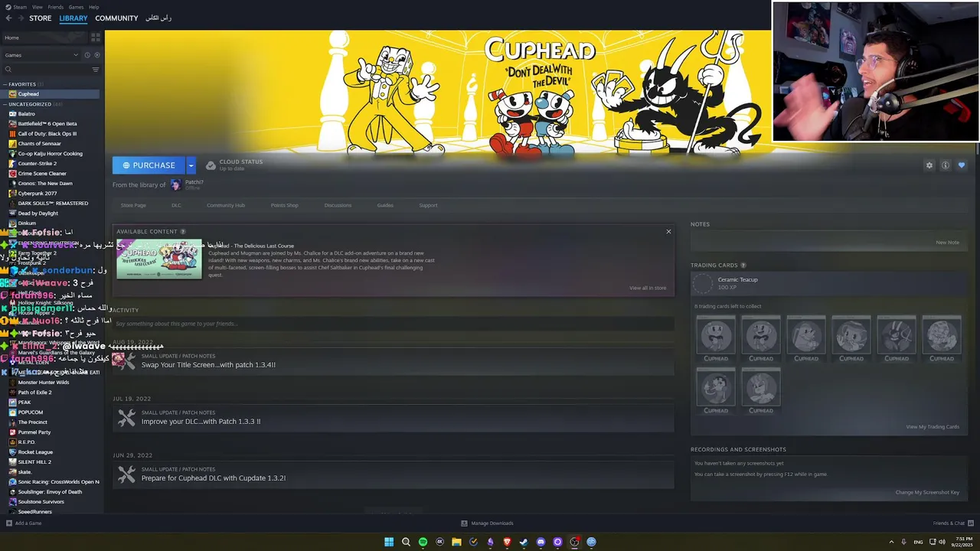Open the Patch 1.3.3 news post
The height and width of the screenshot is (551, 980).
pos(393,418)
